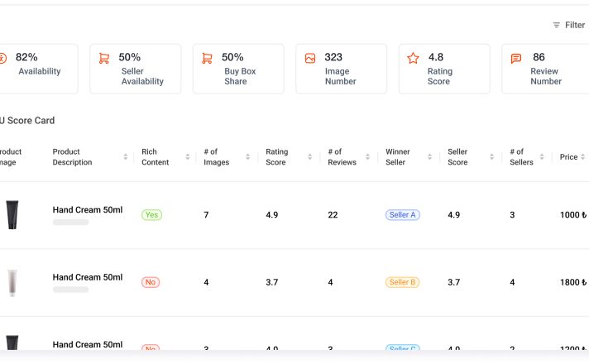Sort by Rich Content column
589x364 pixels.
[x=188, y=157]
